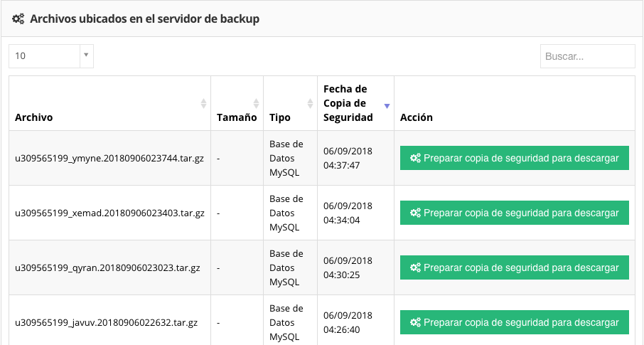Image resolution: width=644 pixels, height=345 pixels.
Task: Select file name u309565199_xemad.20180906023403.tar.gz
Action: coord(109,213)
